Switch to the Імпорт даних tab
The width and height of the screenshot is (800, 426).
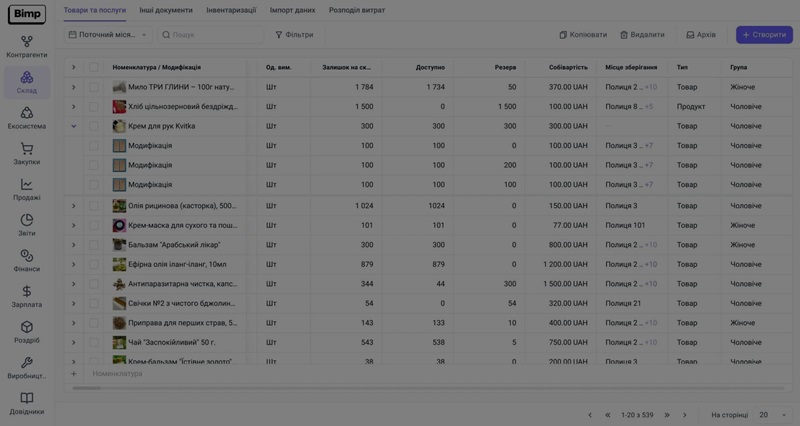pos(292,9)
